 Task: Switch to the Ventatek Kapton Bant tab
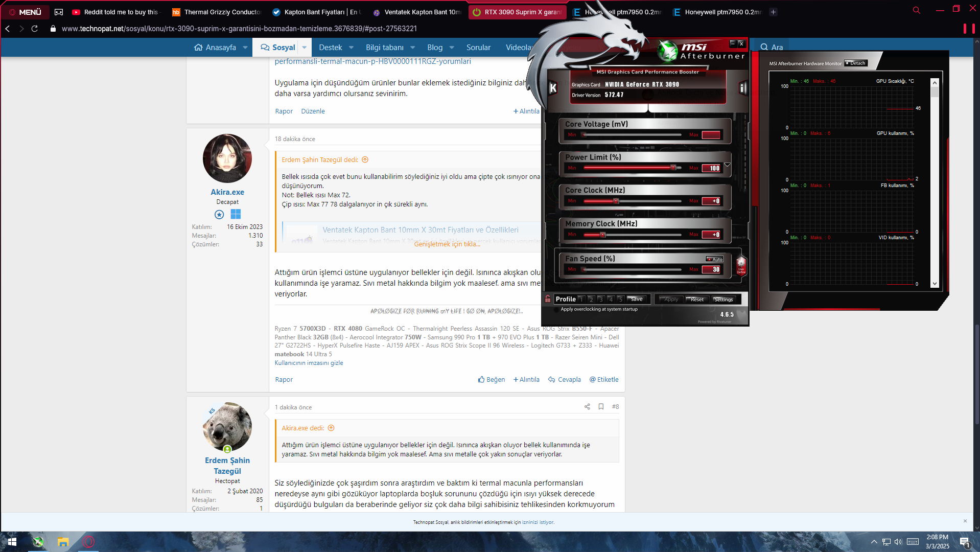click(x=416, y=12)
